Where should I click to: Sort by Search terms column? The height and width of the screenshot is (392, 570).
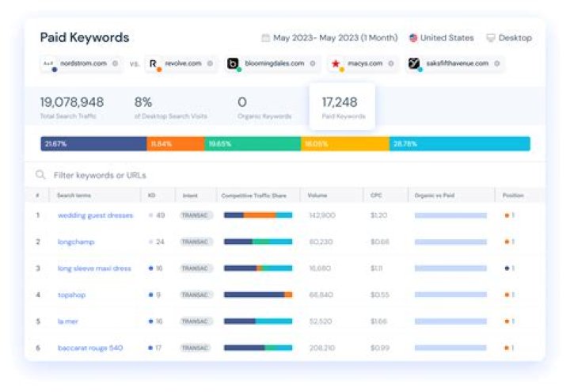click(x=74, y=196)
